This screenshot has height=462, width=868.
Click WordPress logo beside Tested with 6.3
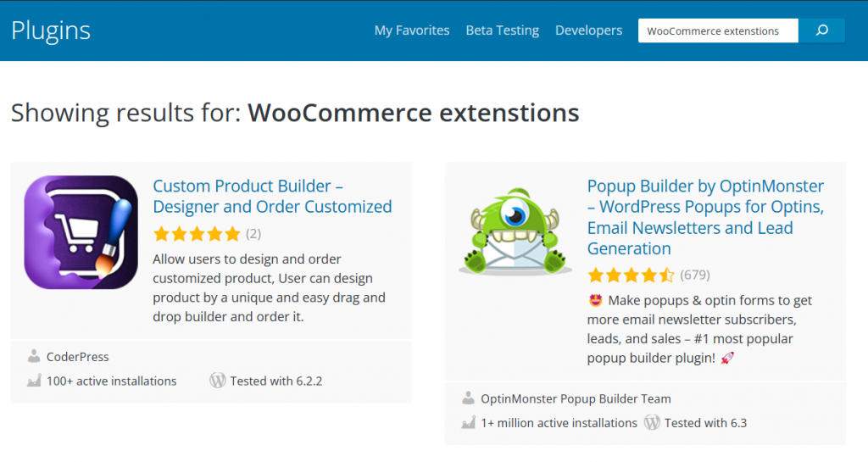click(x=652, y=423)
